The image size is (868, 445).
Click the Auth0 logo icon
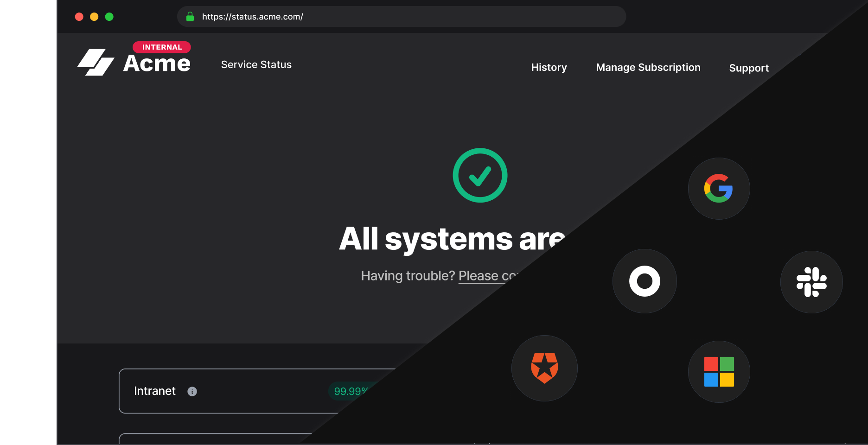(544, 368)
